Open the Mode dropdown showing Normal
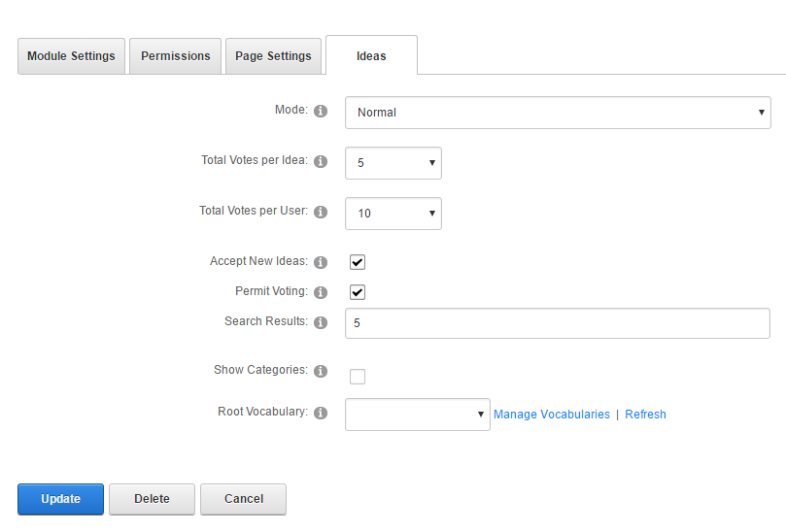The image size is (786, 532). (558, 113)
